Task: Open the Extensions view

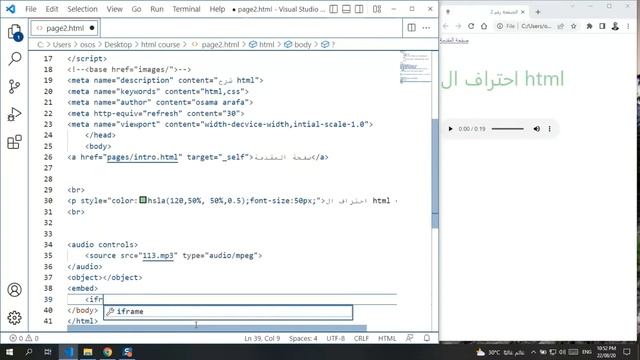Action: [15, 142]
